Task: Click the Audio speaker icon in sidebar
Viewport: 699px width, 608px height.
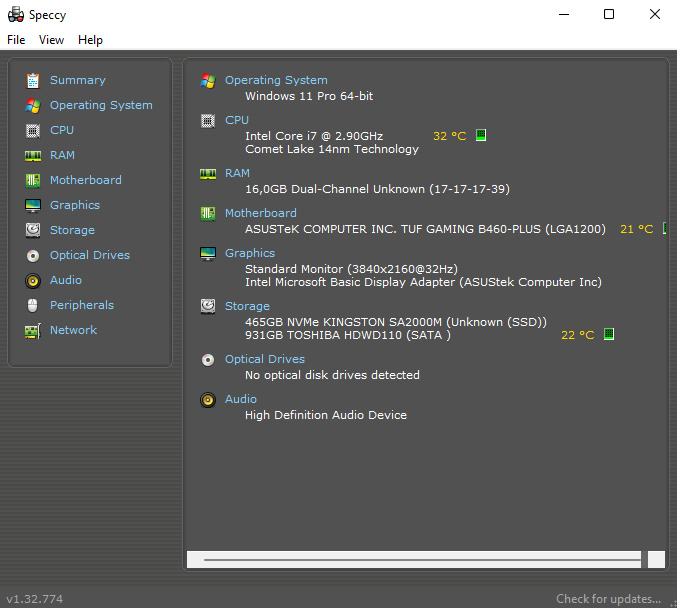Action: point(33,280)
